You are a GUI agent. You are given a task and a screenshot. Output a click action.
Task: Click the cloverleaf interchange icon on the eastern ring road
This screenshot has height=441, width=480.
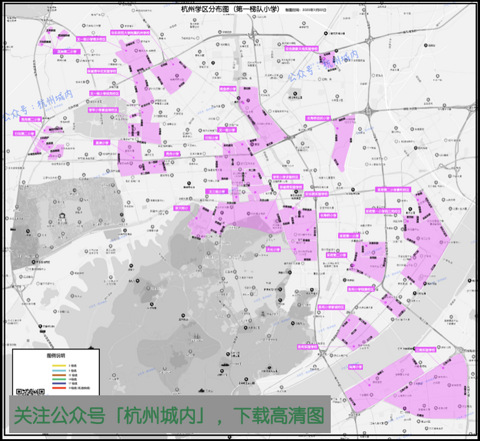click(x=368, y=111)
